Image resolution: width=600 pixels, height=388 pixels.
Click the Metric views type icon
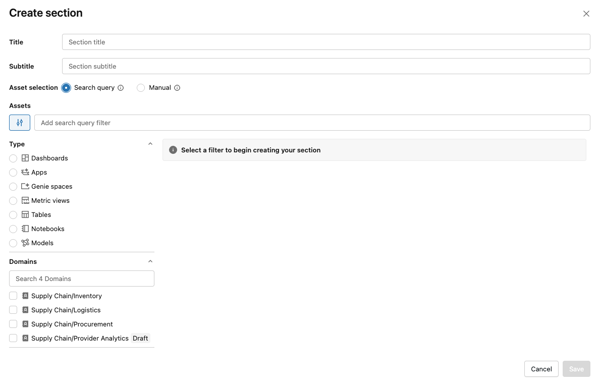(25, 201)
